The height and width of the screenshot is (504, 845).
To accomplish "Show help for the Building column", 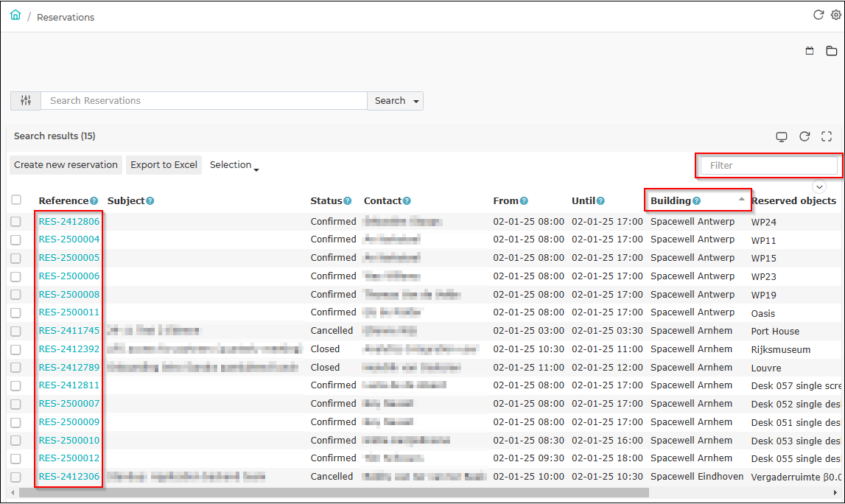I will pos(697,201).
